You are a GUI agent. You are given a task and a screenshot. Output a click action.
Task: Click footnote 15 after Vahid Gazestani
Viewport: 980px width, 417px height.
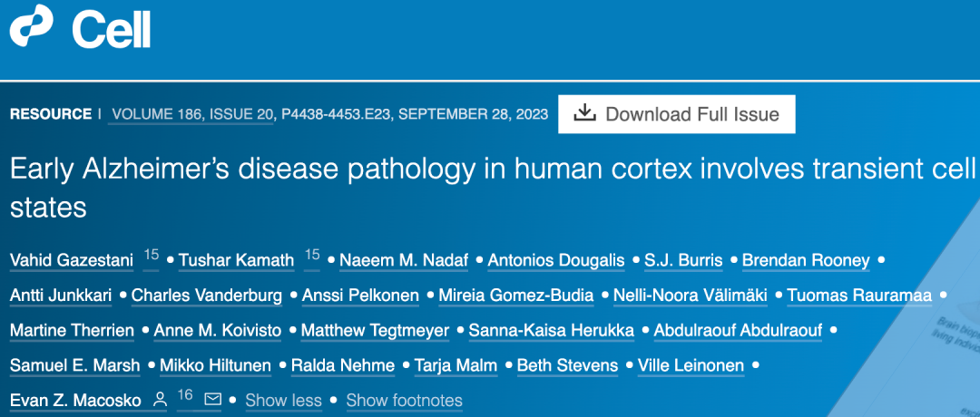tap(151, 256)
